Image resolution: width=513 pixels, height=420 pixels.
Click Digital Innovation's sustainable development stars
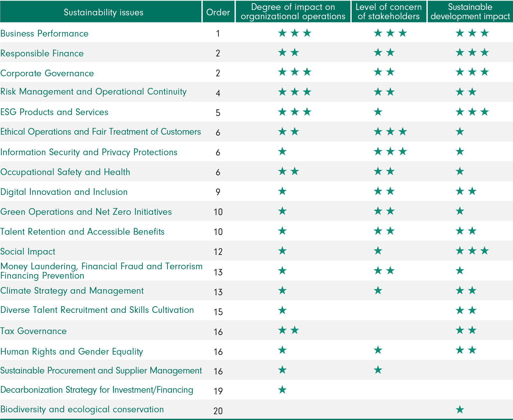(466, 191)
